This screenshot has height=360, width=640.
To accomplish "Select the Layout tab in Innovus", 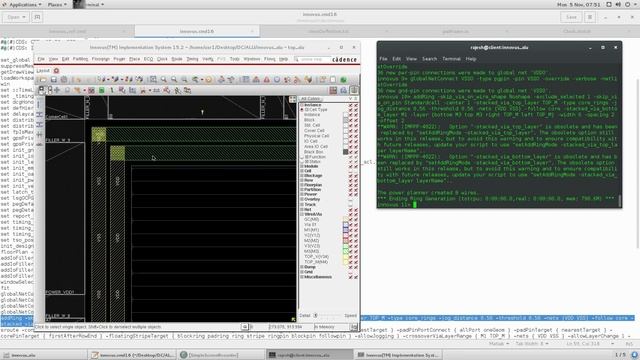I will 43,71.
